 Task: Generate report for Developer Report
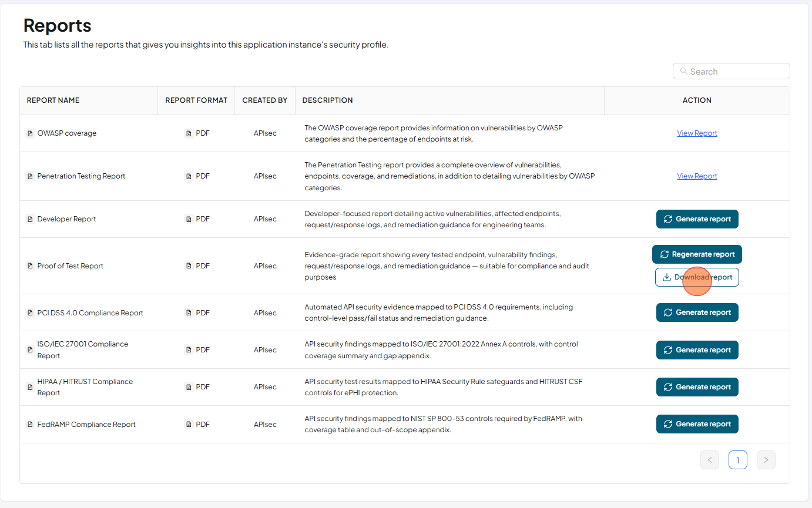tap(697, 219)
